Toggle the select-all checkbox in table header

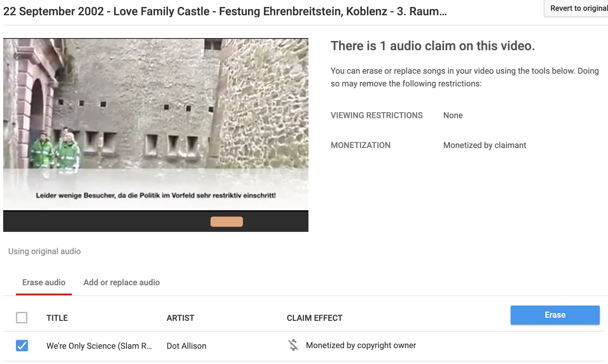coord(22,318)
